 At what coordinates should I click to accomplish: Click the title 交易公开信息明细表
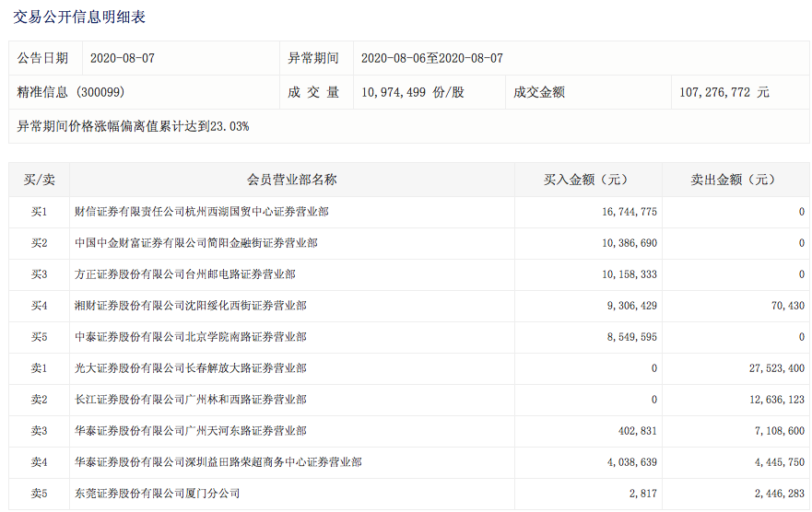pyautogui.click(x=78, y=17)
